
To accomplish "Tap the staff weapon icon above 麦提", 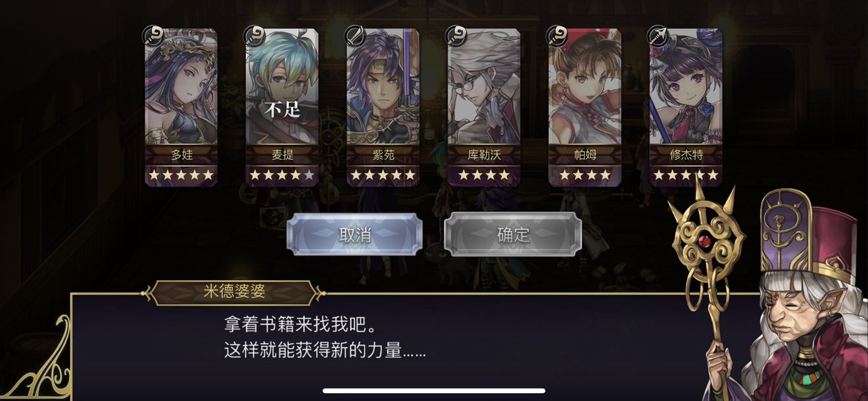I will tap(254, 35).
